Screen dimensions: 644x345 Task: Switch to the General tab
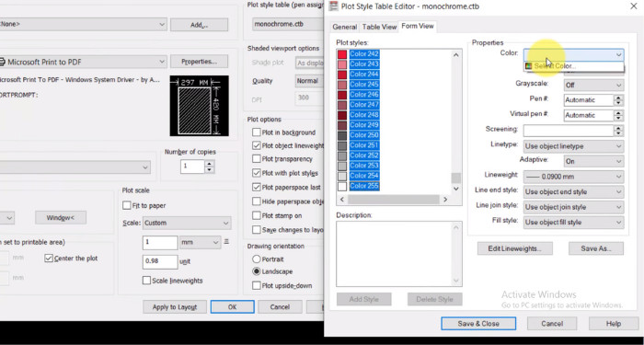point(344,27)
